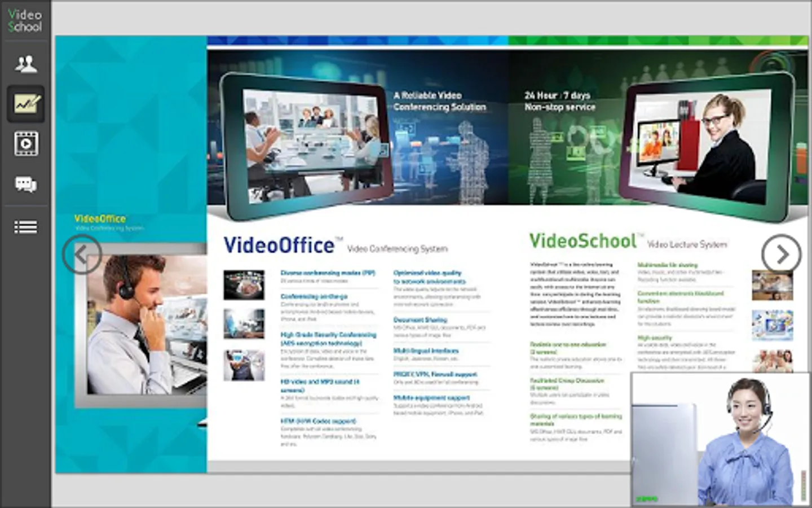Click the small yellow VideoOffice label on teal panel
The width and height of the screenshot is (812, 508).
(100, 218)
